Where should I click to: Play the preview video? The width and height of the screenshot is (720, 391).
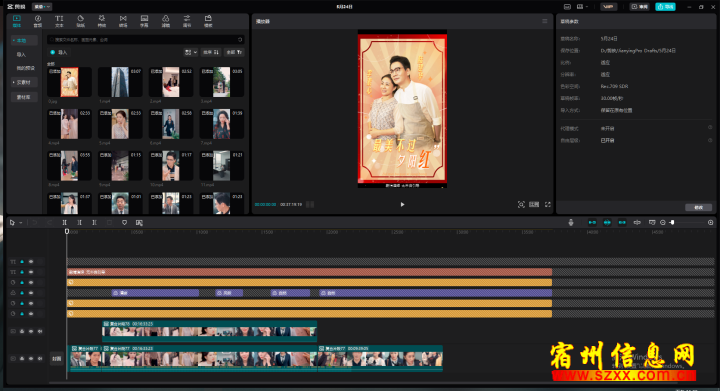pos(402,205)
